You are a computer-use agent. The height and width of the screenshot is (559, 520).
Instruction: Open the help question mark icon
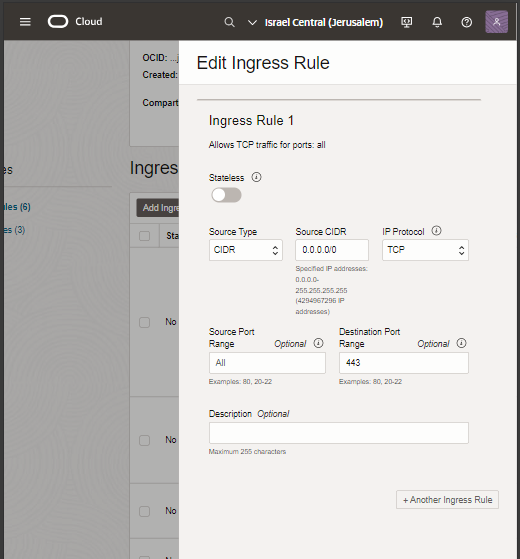click(467, 22)
